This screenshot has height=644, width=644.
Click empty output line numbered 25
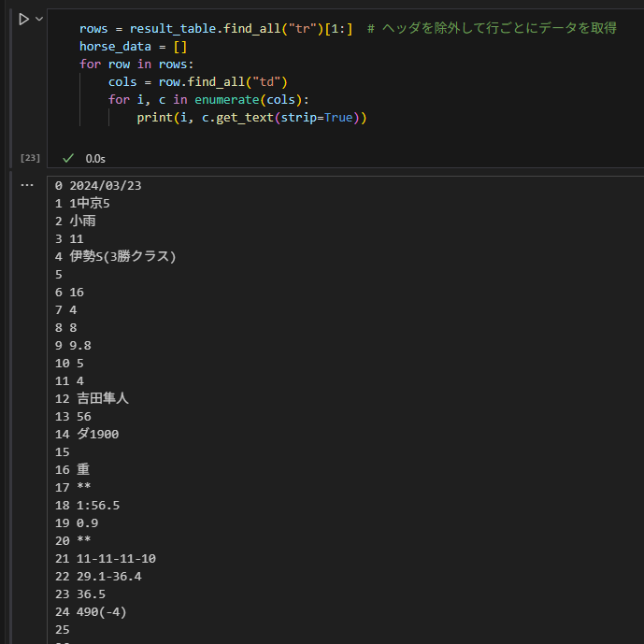[x=63, y=629]
